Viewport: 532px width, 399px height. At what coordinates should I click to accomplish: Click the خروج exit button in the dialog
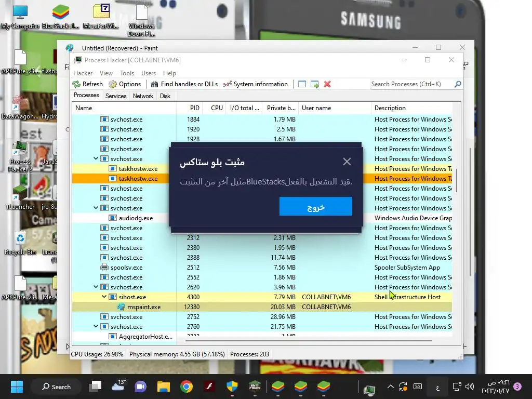point(315,206)
